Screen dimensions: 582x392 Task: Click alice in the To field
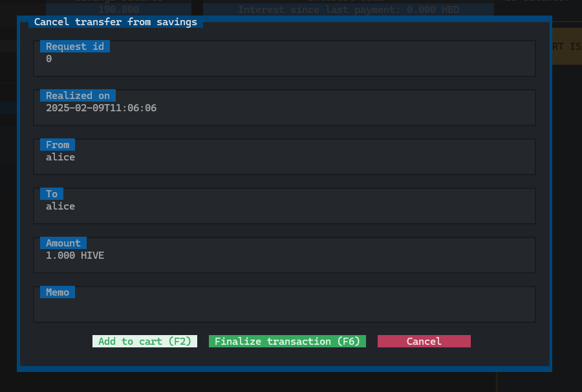(x=60, y=206)
